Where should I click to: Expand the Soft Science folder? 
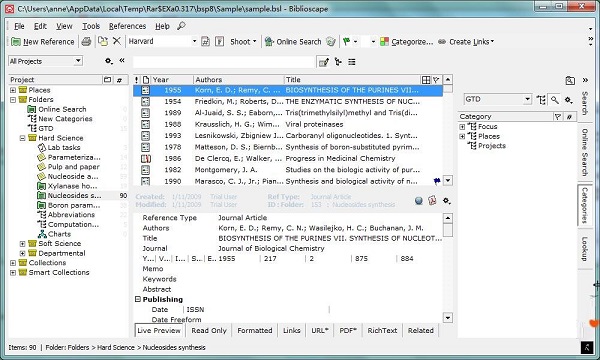23,244
